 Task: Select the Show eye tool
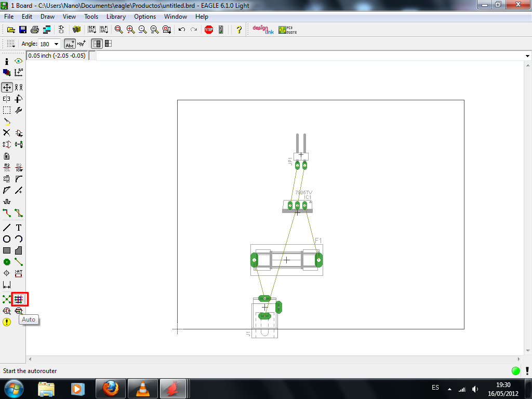pyautogui.click(x=19, y=61)
